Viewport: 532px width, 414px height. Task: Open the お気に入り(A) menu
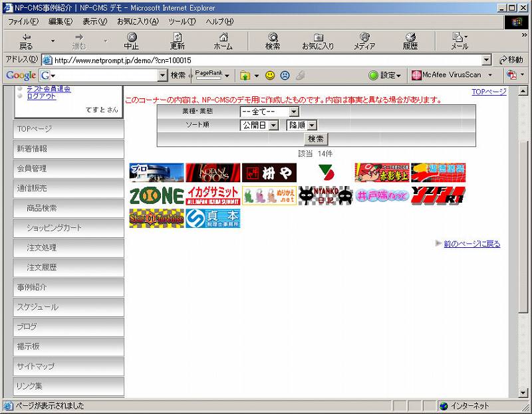[138, 21]
